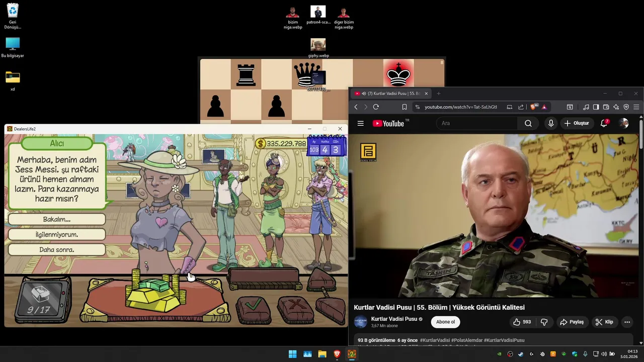The image size is (644, 362).
Task: Open Steam tray icon
Action: pyautogui.click(x=521, y=354)
